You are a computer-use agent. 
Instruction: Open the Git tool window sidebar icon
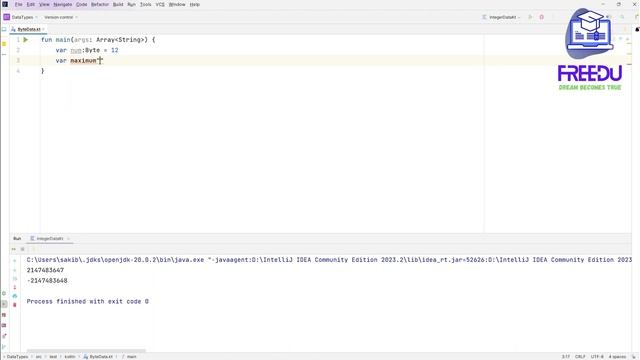[x=4, y=347]
